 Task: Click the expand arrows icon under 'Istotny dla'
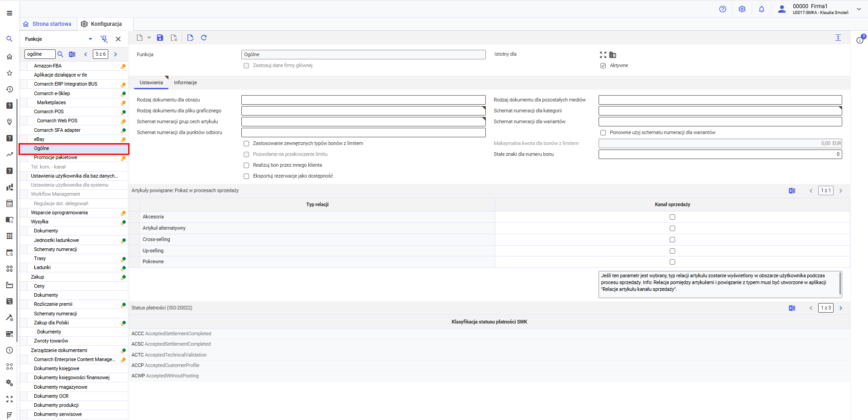click(603, 55)
